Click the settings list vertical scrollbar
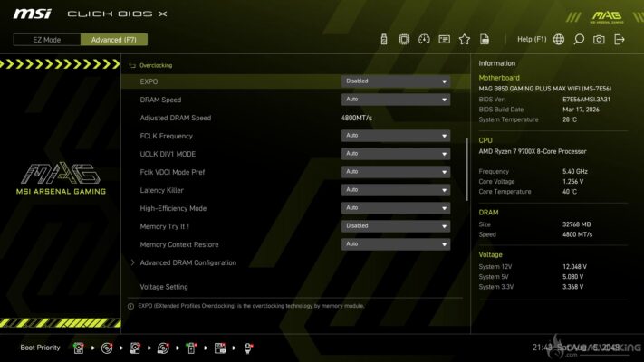Image resolution: width=644 pixels, height=362 pixels. coord(467,169)
